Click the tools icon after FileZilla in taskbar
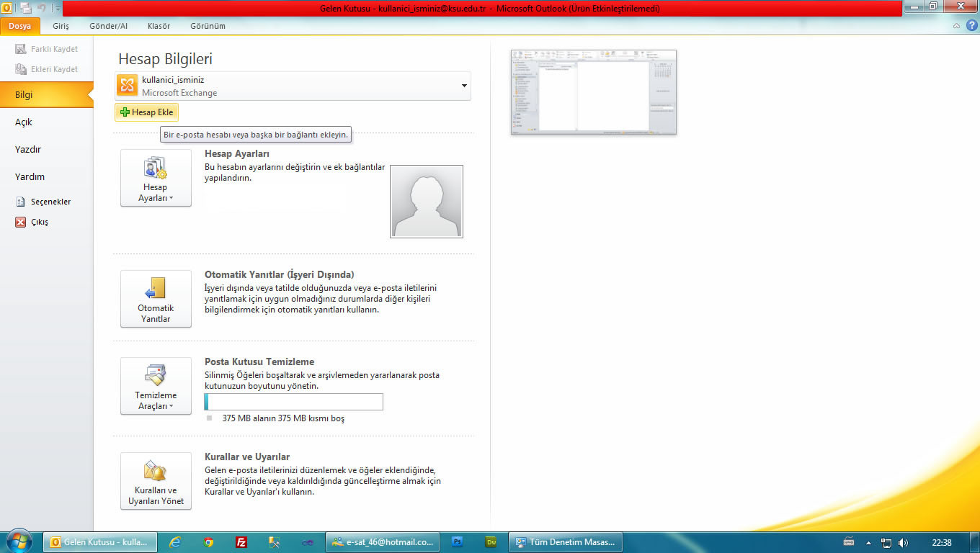980x553 pixels. click(x=274, y=542)
